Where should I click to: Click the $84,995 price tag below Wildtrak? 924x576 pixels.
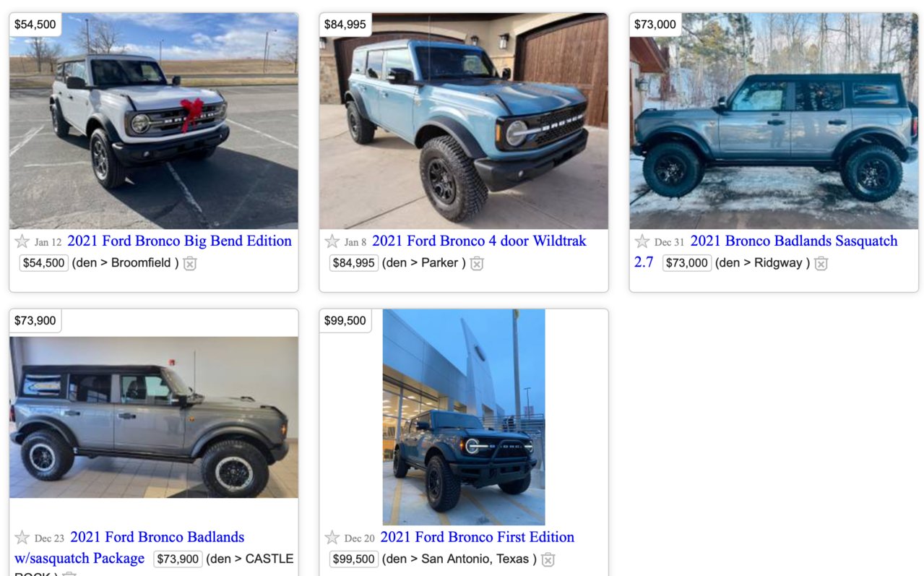click(x=354, y=263)
